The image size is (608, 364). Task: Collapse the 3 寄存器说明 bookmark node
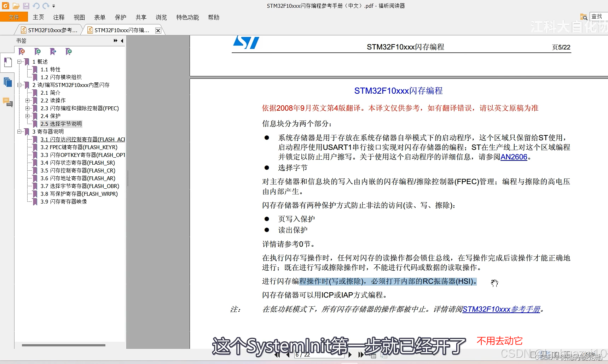point(19,131)
